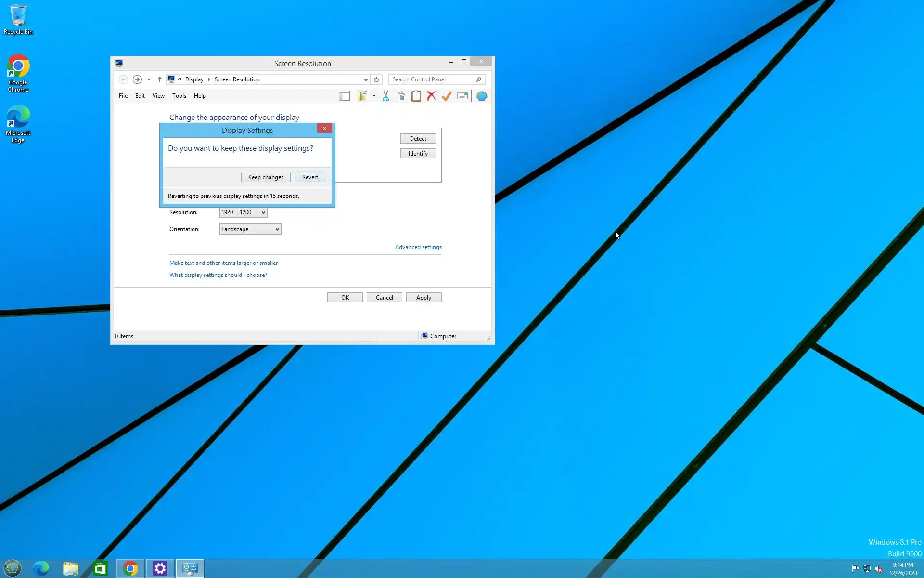
Task: Click the scissors Cut toolbar icon
Action: (385, 96)
